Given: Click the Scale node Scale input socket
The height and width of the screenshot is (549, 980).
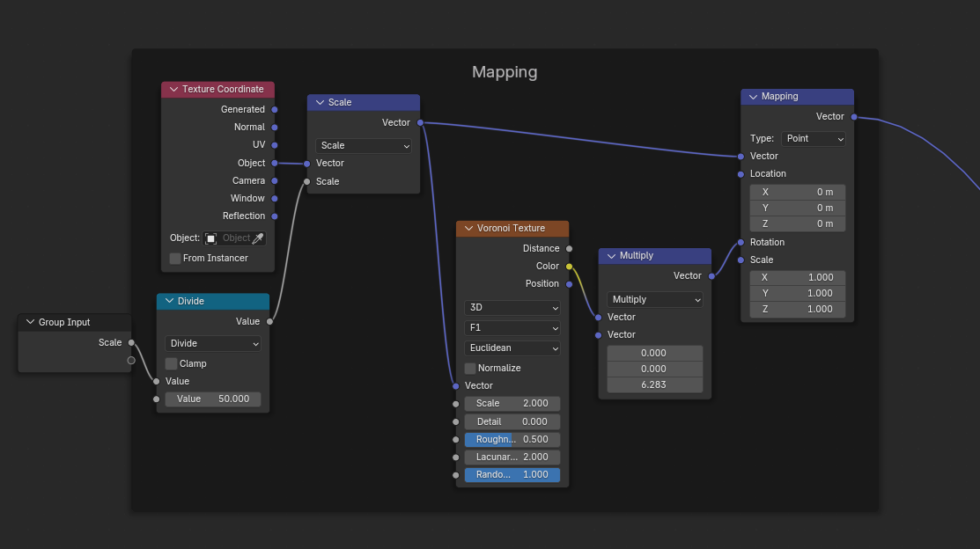Looking at the screenshot, I should click(306, 182).
